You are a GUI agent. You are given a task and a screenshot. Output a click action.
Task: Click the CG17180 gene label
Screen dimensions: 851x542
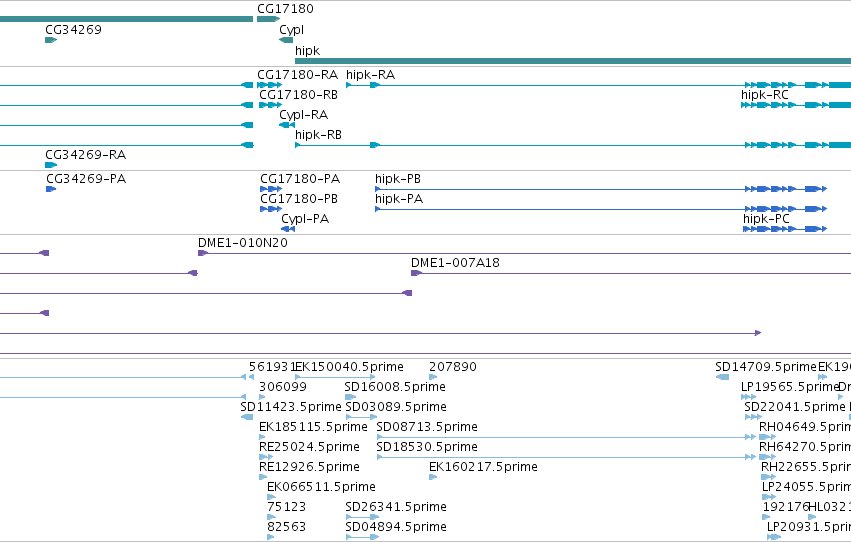[285, 9]
